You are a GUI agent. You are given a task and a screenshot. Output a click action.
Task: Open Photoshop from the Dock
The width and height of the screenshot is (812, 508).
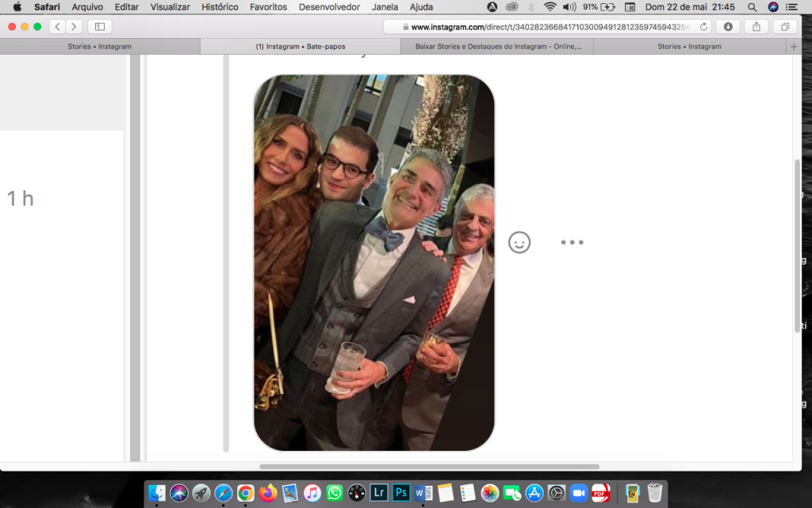pos(400,493)
